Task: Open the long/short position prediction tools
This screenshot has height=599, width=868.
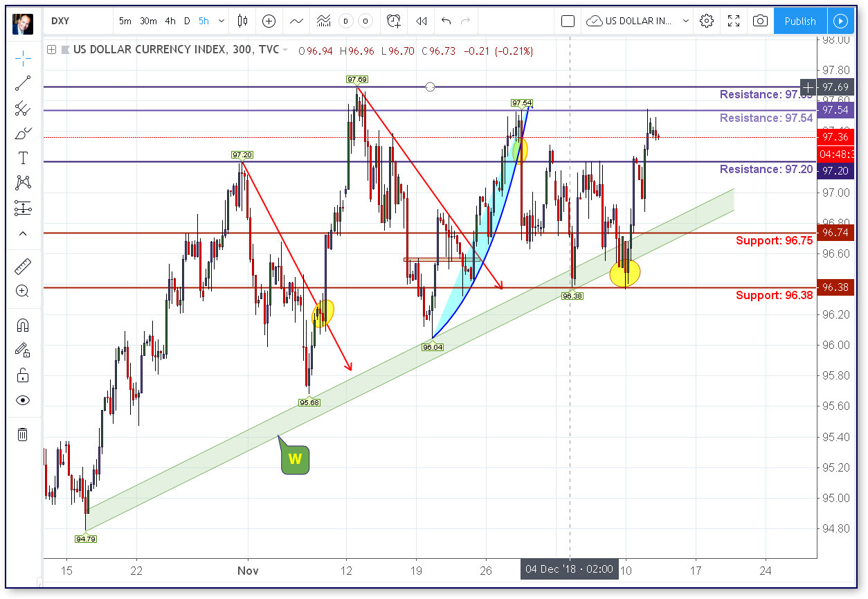Action: 23,207
